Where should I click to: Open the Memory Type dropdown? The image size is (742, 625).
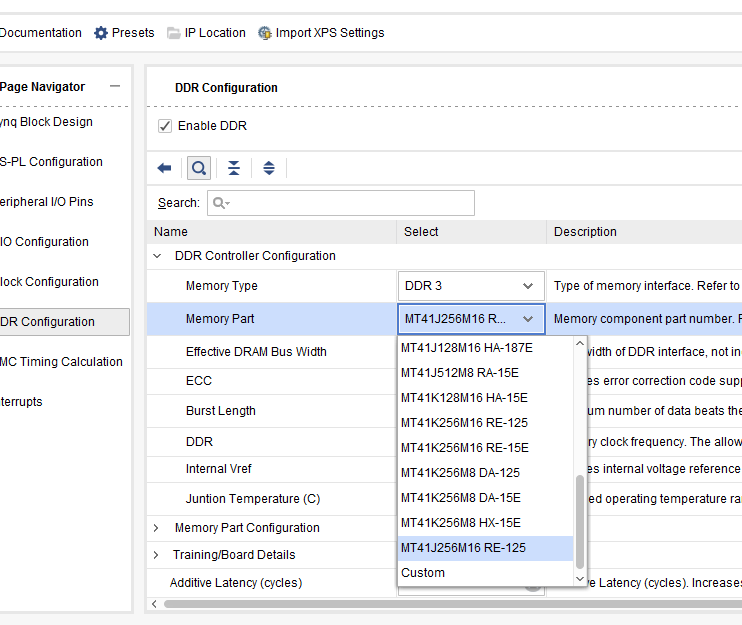[x=471, y=286]
